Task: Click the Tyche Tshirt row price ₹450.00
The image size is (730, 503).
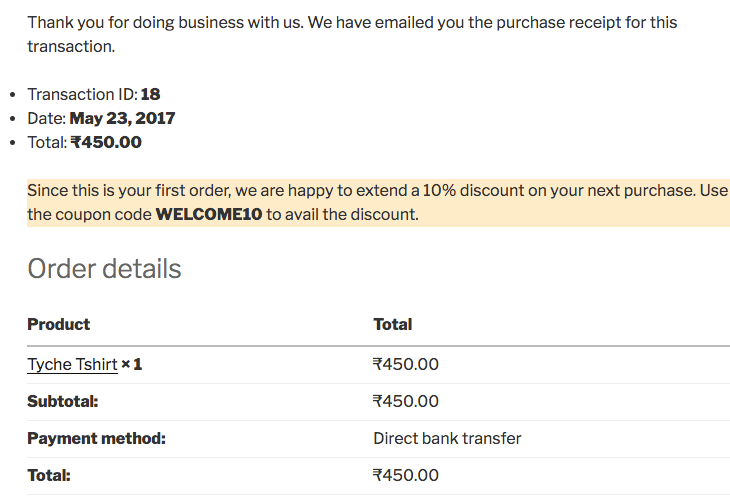Action: pos(406,364)
